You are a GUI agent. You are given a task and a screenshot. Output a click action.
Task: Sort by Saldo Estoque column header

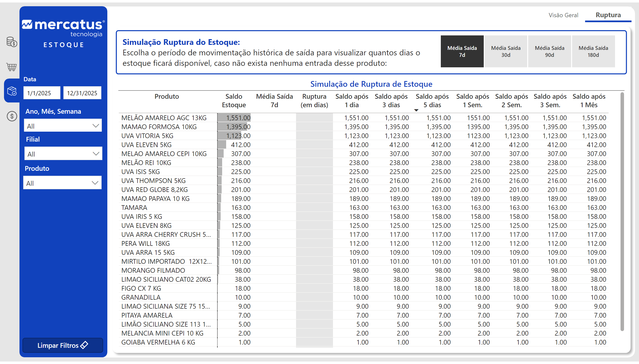pyautogui.click(x=234, y=100)
